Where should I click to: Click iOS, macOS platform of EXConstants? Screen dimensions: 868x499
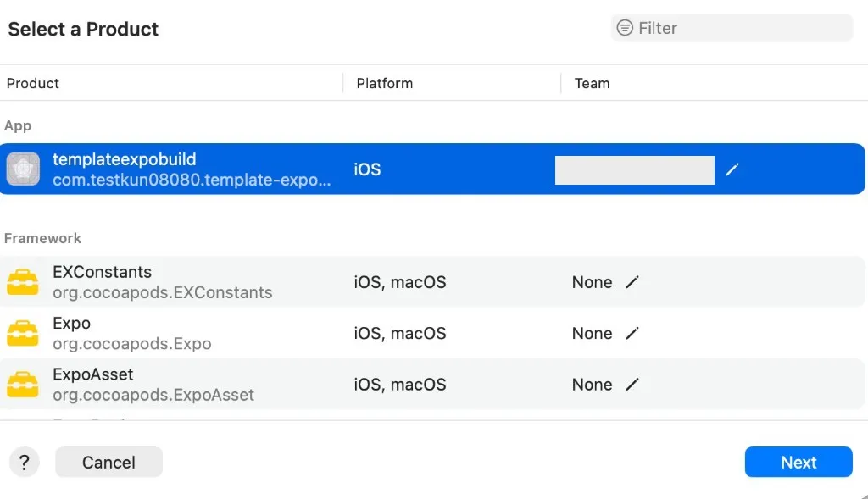(x=400, y=282)
